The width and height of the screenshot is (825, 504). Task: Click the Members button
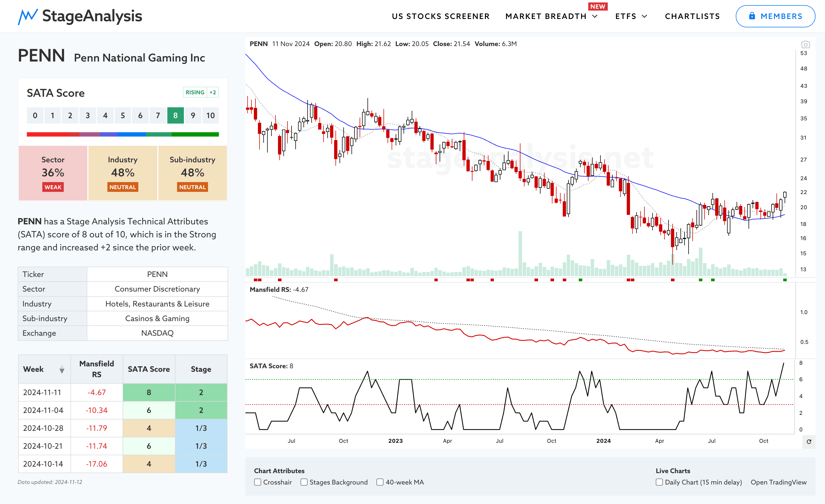775,16
